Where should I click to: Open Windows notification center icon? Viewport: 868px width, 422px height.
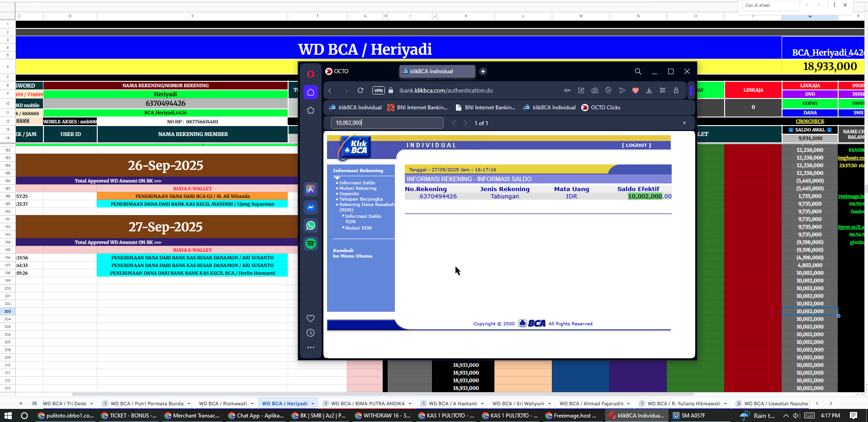click(x=853, y=416)
